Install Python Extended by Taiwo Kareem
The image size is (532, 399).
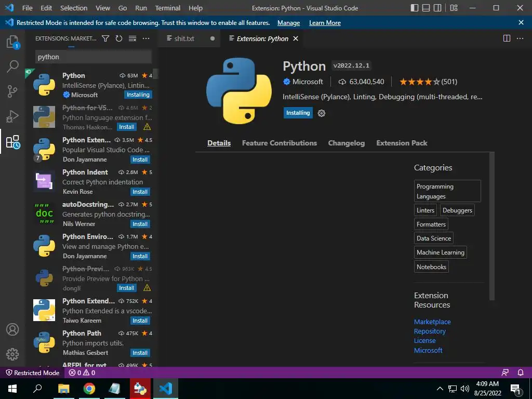(x=140, y=321)
